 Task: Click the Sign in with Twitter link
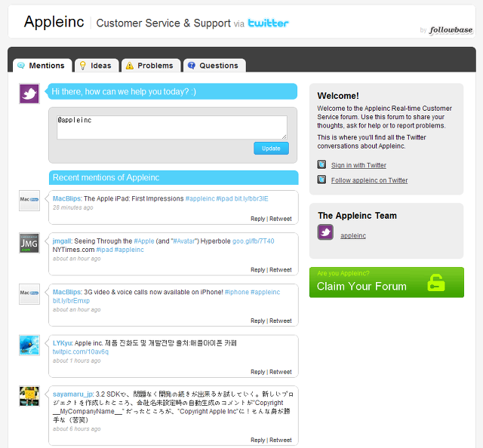[x=358, y=165]
